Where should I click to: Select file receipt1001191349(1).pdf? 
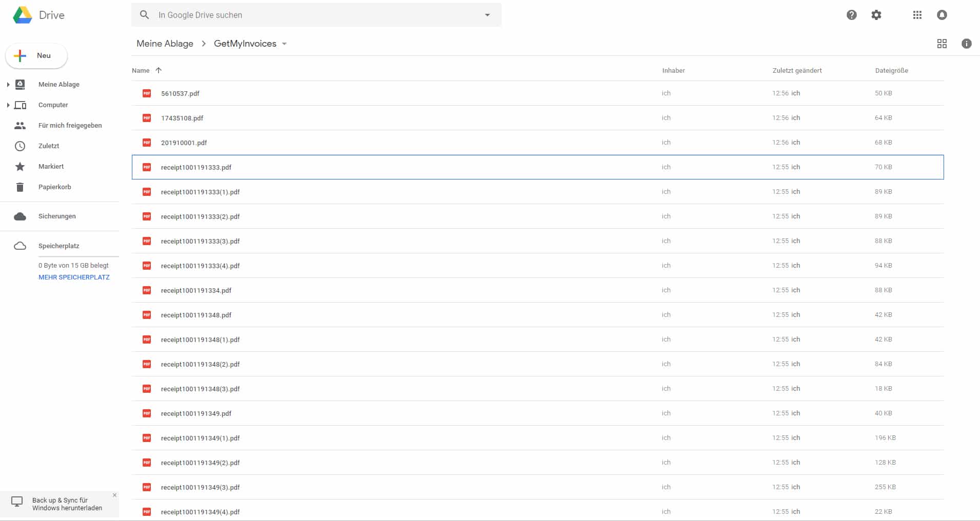click(538, 438)
